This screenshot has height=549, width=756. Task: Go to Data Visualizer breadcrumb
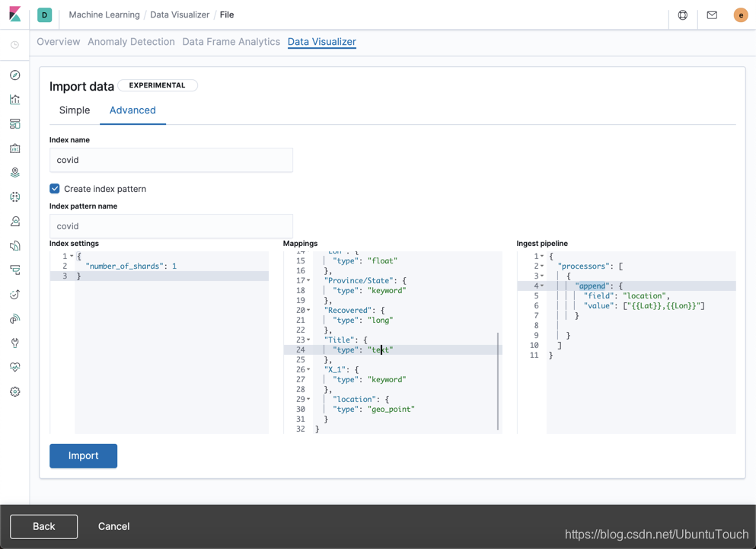pyautogui.click(x=180, y=15)
